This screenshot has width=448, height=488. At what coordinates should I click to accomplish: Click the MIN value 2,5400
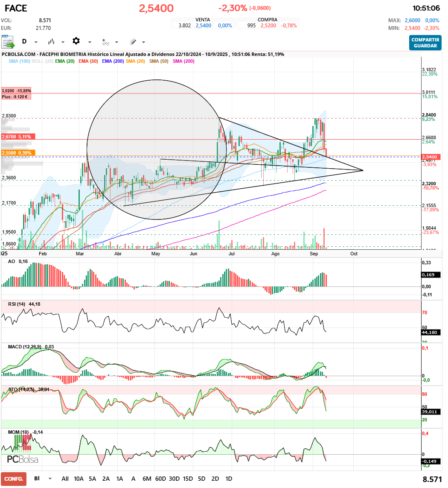click(412, 28)
